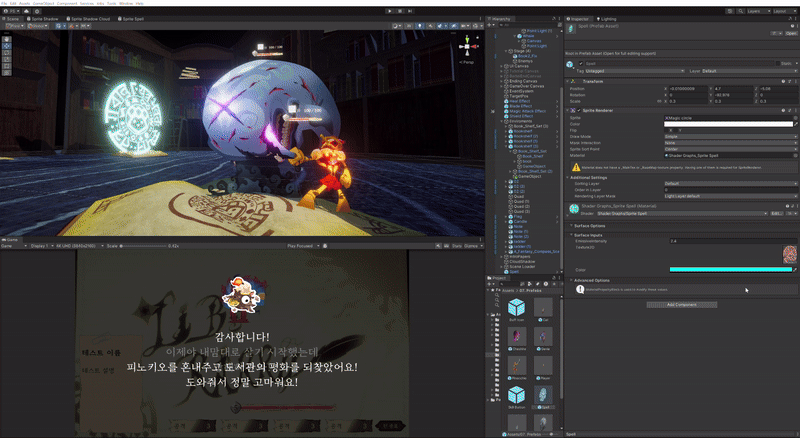800x438 pixels.
Task: Open the Tag dropdown showing Untagged
Action: click(x=634, y=71)
